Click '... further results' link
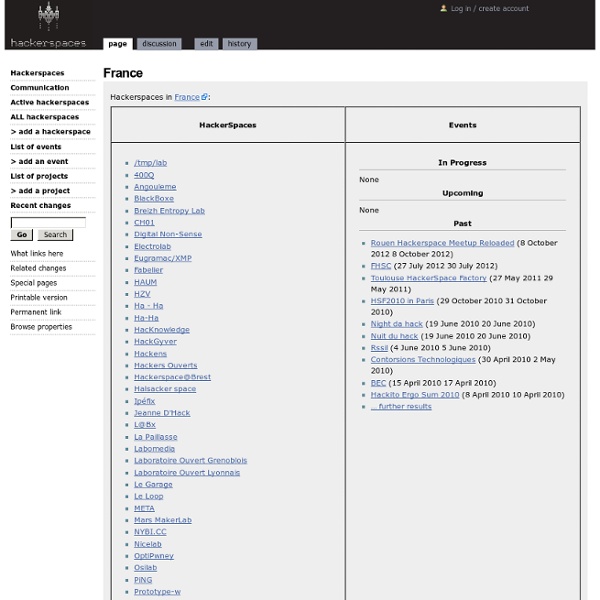Image resolution: width=600 pixels, height=600 pixels. pyautogui.click(x=401, y=406)
